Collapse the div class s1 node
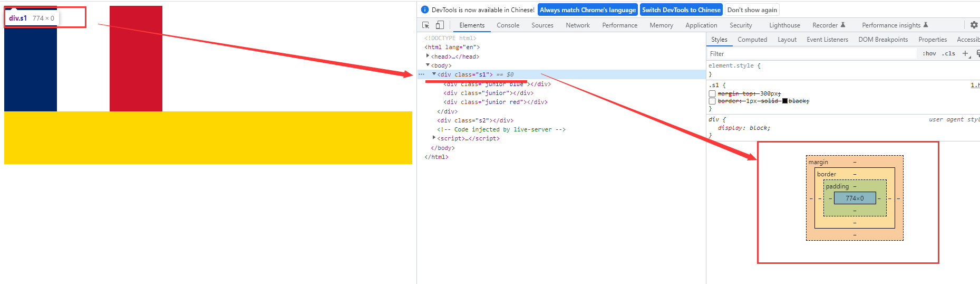 click(434, 74)
